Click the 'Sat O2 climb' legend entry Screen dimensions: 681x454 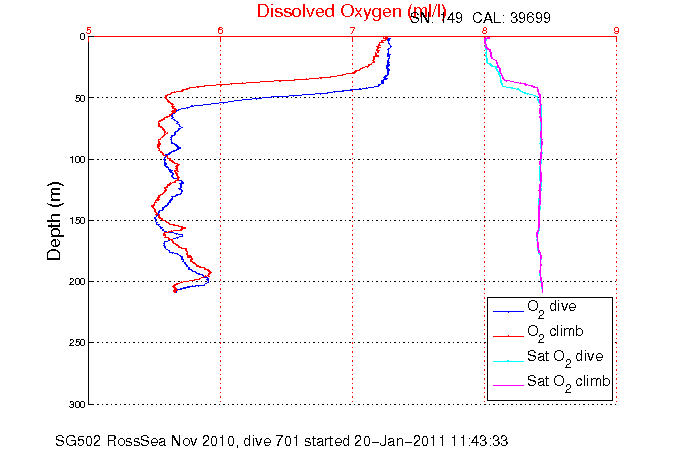point(569,382)
